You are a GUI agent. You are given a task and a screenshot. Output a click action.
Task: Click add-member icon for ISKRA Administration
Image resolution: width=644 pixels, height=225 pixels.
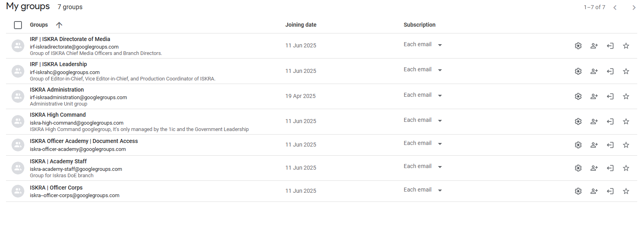[594, 96]
